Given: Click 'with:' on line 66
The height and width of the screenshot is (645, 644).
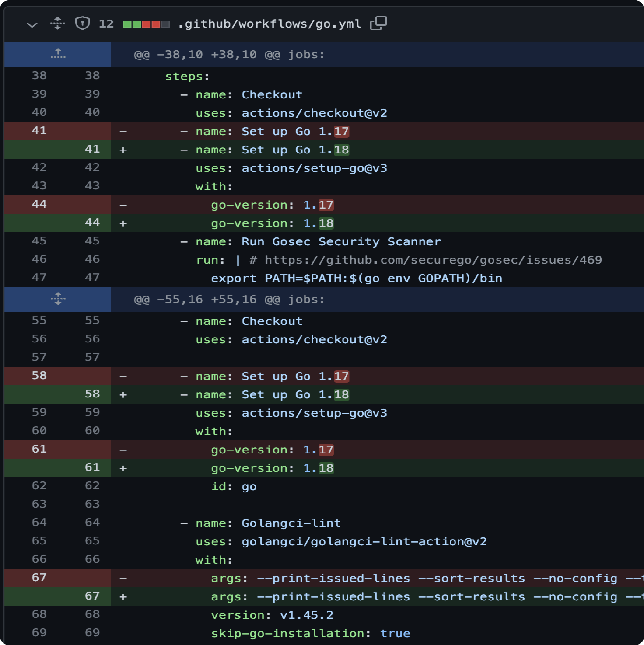Looking at the screenshot, I should point(214,560).
